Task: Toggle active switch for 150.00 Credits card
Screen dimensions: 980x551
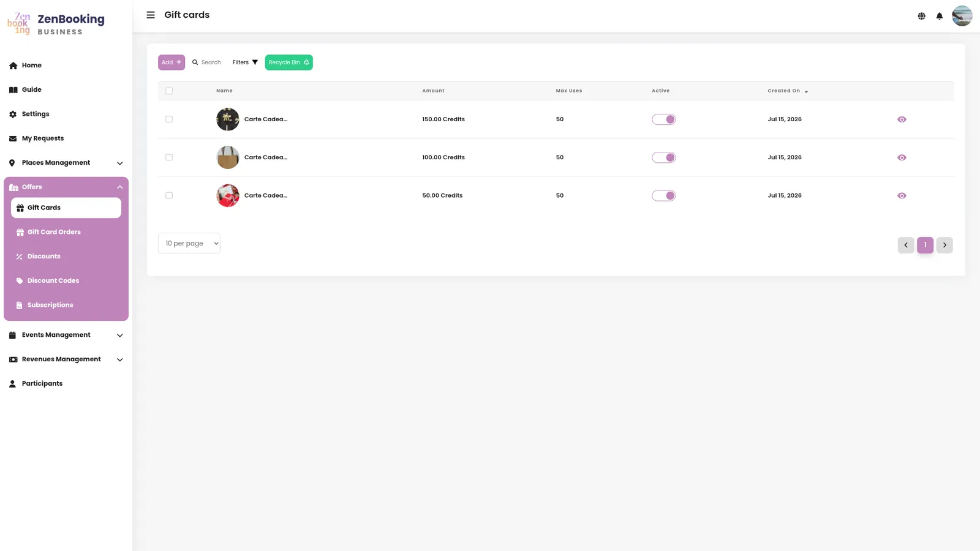Action: [x=663, y=119]
